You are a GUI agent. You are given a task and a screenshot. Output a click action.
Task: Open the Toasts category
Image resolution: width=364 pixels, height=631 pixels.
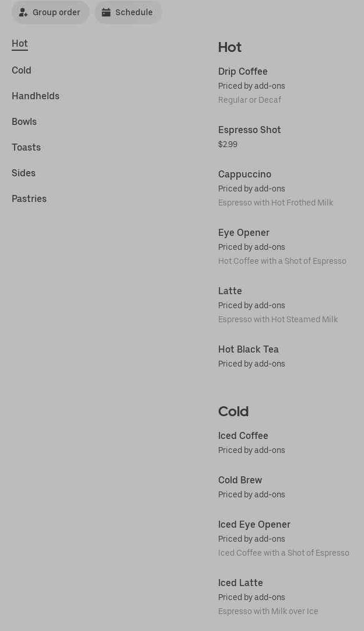[26, 148]
